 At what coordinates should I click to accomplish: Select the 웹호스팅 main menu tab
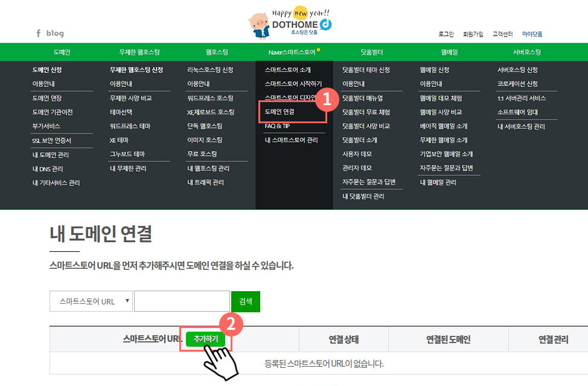pyautogui.click(x=217, y=52)
